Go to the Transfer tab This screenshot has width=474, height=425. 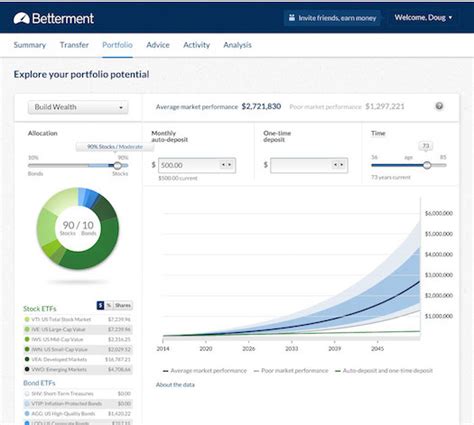(74, 45)
